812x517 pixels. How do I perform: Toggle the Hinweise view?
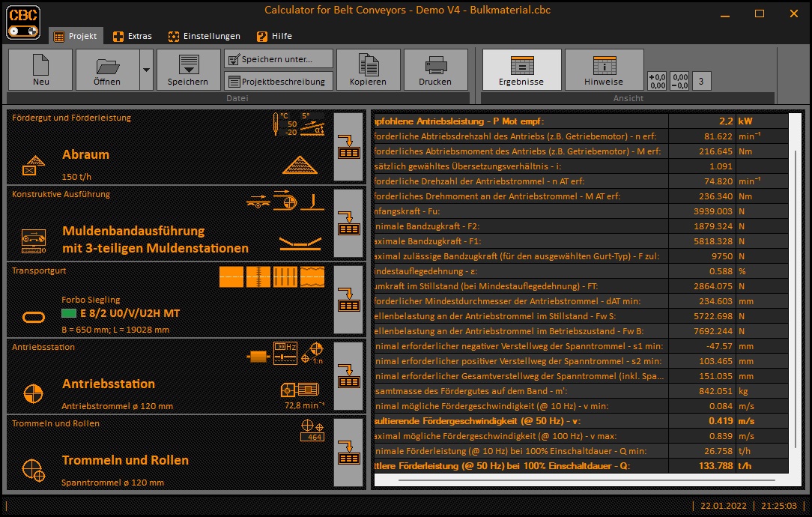[604, 69]
